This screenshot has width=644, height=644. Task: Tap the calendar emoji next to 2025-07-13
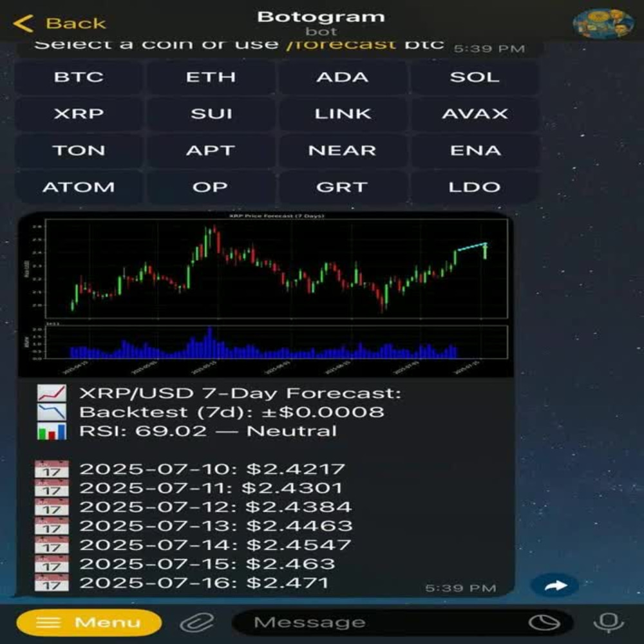52,526
